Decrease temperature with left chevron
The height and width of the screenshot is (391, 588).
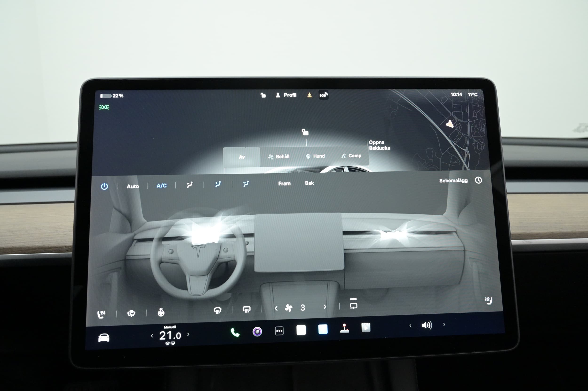click(152, 336)
